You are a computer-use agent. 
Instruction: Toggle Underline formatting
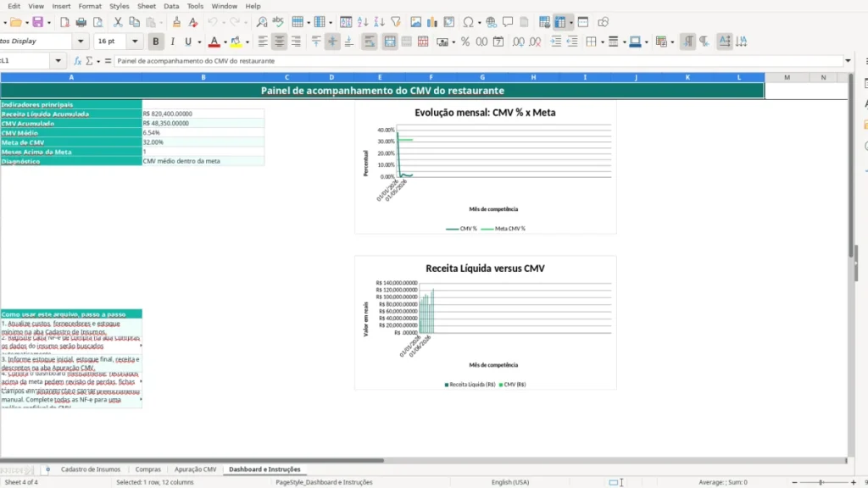tap(188, 42)
